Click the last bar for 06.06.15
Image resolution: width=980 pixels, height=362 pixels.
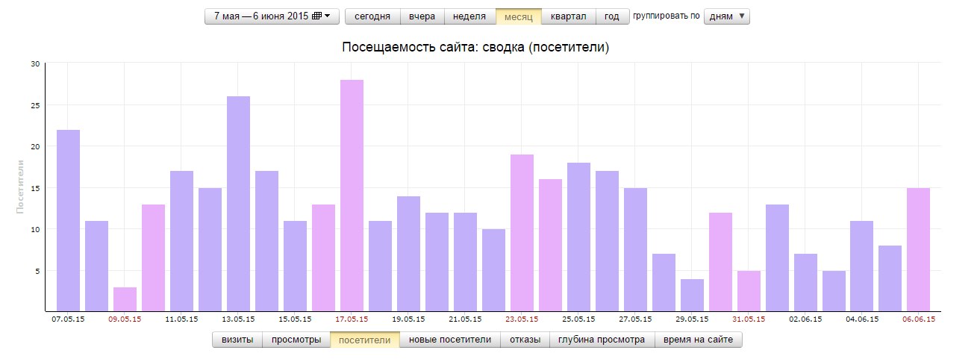[919, 249]
